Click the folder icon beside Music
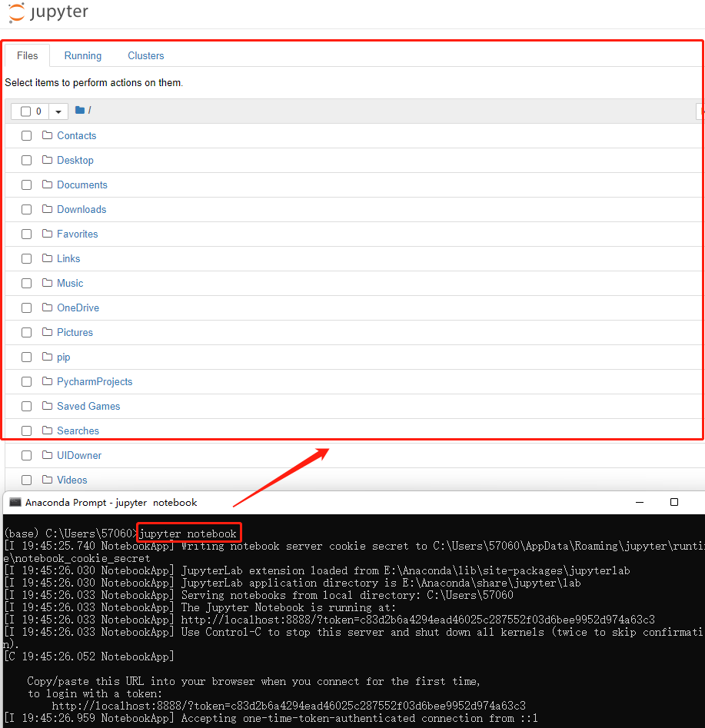The width and height of the screenshot is (705, 728). [47, 283]
